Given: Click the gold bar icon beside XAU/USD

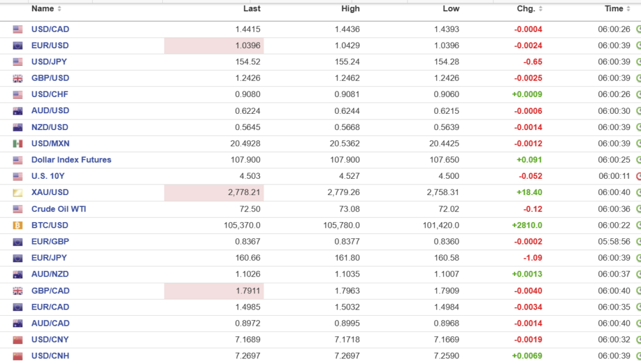Looking at the screenshot, I should click(18, 193).
